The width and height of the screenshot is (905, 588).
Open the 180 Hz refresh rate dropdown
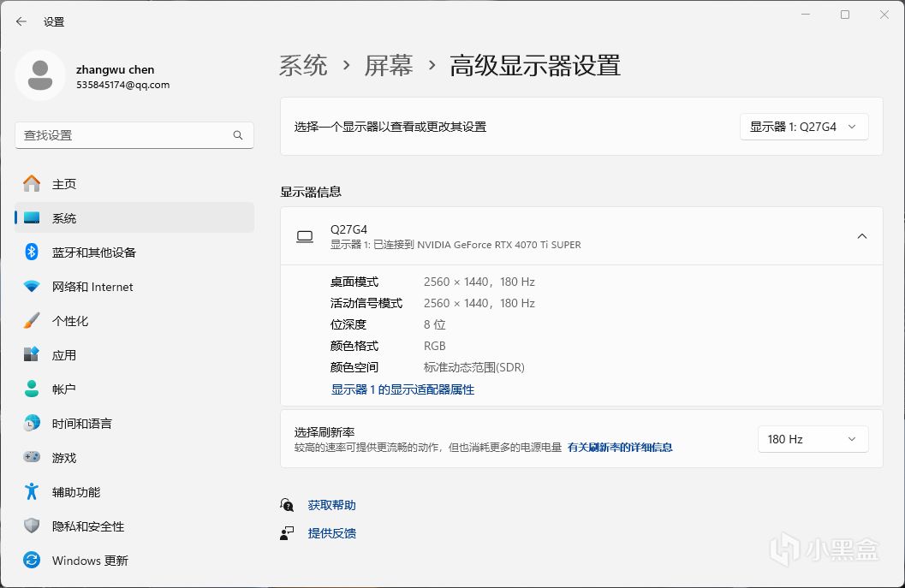point(812,438)
